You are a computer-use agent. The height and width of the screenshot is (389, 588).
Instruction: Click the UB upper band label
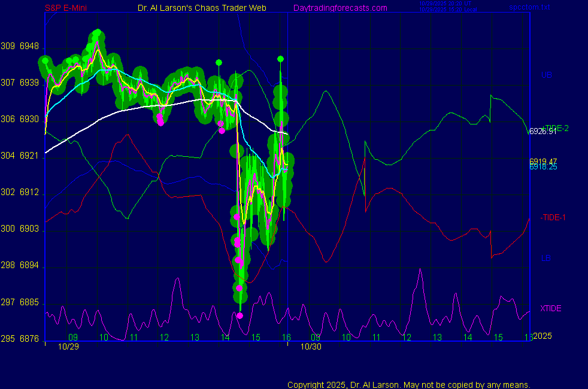pyautogui.click(x=546, y=75)
